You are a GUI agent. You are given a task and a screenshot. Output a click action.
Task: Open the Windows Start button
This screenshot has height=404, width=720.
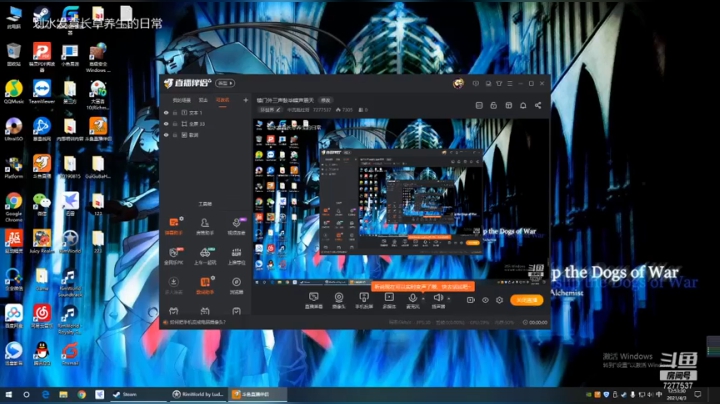click(8, 394)
